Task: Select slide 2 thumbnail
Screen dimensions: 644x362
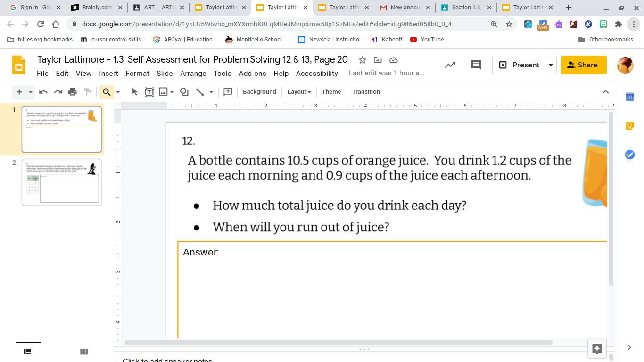Action: (61, 182)
